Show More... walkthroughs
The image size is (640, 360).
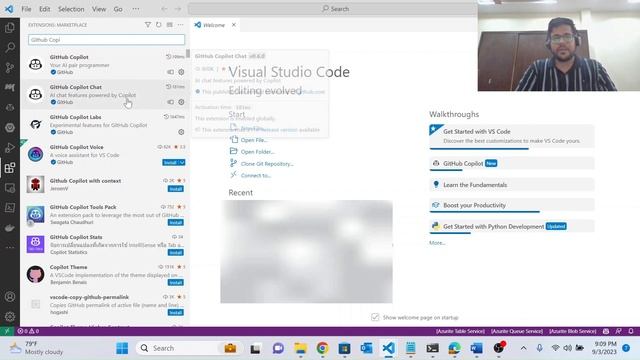click(437, 243)
